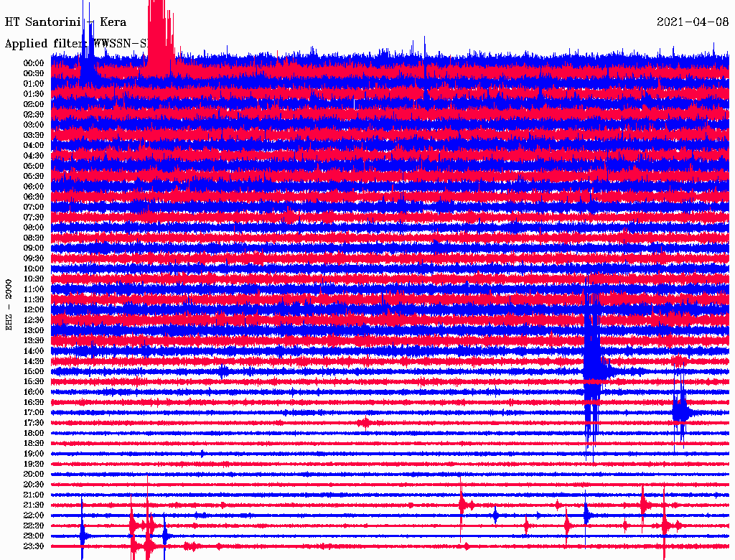Select the 16:30 time label
Image resolution: width=735 pixels, height=560 pixels.
34,403
